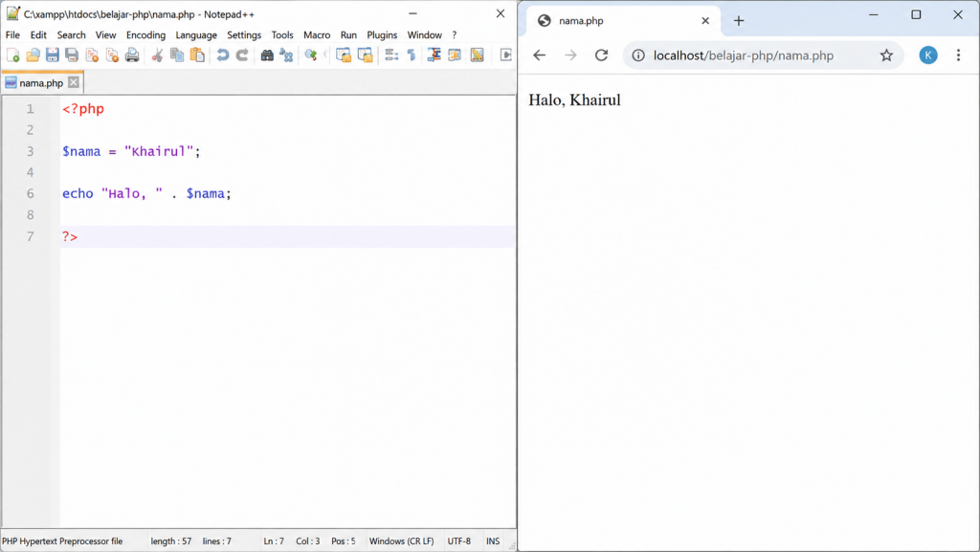Viewport: 980px width, 552px height.
Task: Print the document with the printer icon
Action: point(132,55)
